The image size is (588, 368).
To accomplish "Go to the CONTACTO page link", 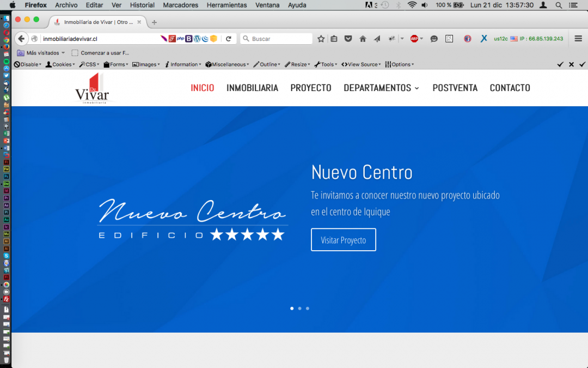I will coord(510,88).
